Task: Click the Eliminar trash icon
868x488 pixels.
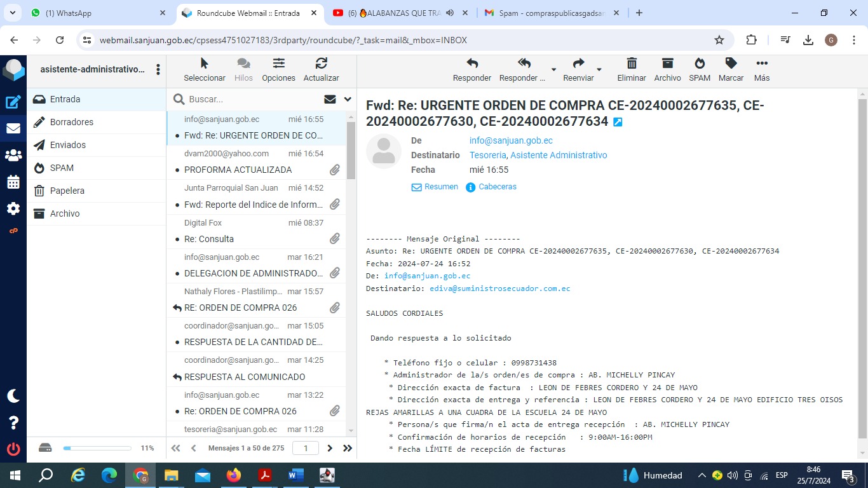Action: (631, 64)
